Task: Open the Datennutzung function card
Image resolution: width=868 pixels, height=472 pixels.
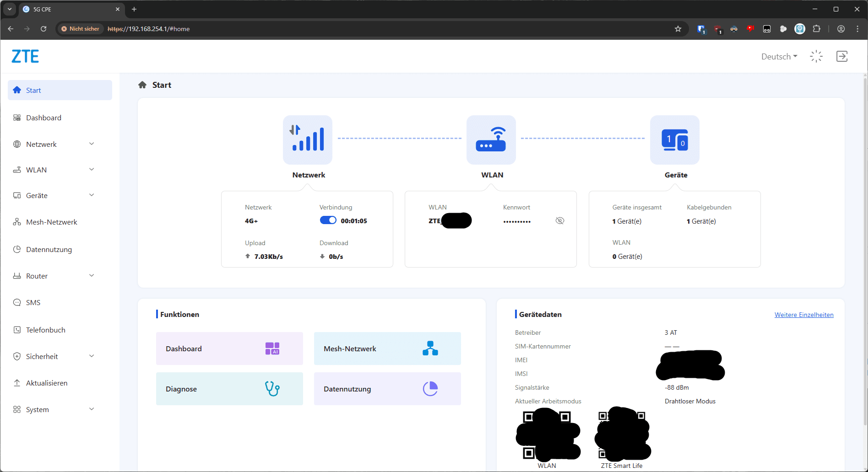Action: tap(387, 389)
